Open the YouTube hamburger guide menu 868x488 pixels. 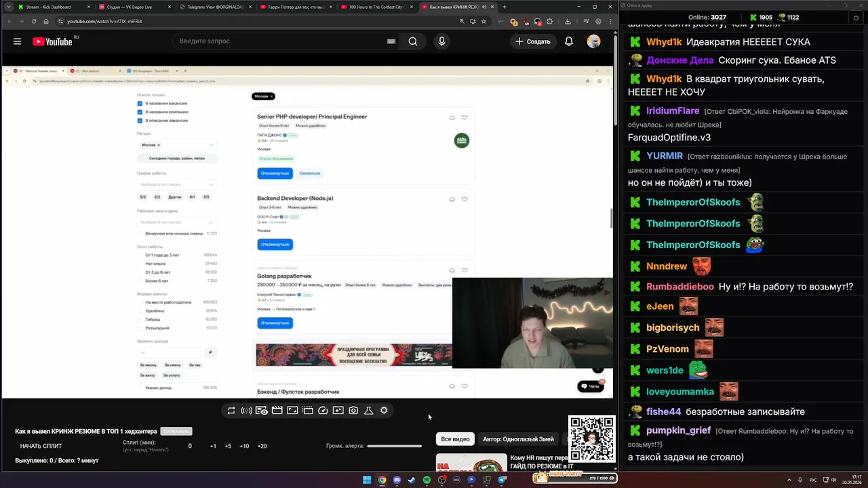[x=17, y=41]
